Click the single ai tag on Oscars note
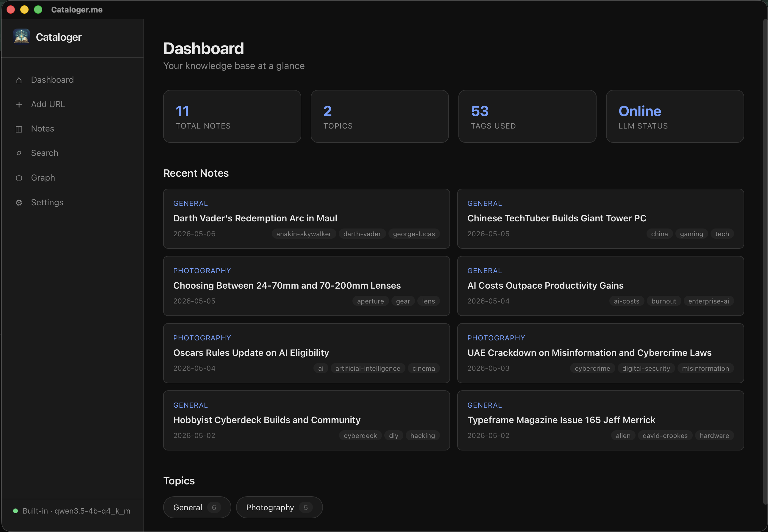The image size is (768, 532). point(321,369)
